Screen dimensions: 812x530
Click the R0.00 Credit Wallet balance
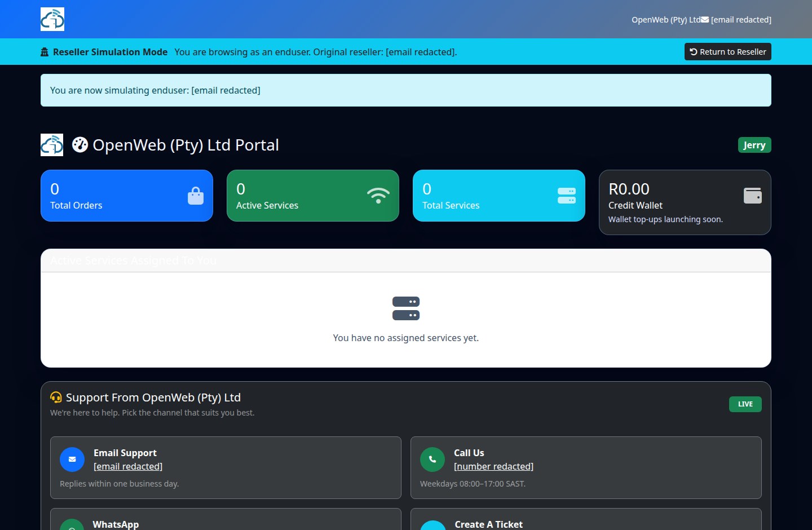pyautogui.click(x=629, y=189)
